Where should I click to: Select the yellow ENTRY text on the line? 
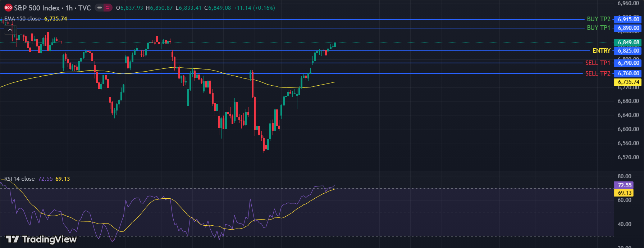tap(601, 51)
